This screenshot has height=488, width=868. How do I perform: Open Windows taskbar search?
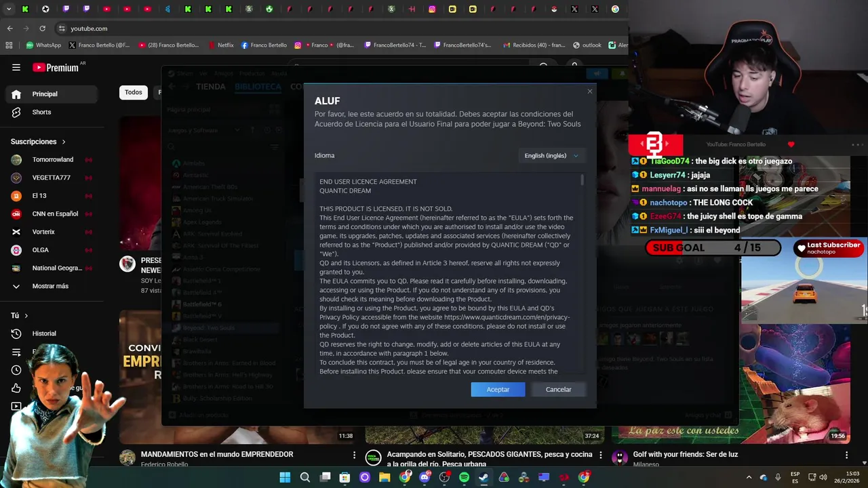pos(305,477)
